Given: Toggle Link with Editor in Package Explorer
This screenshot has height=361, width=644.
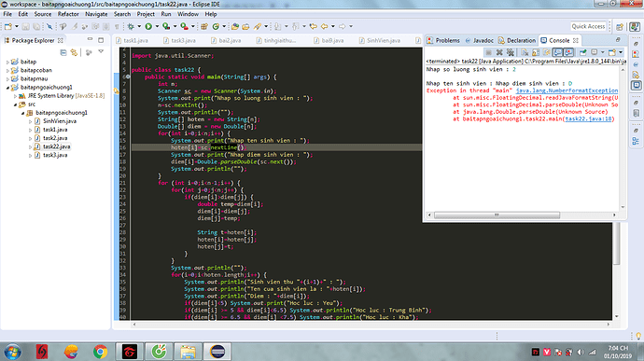Looking at the screenshot, I should (74, 52).
